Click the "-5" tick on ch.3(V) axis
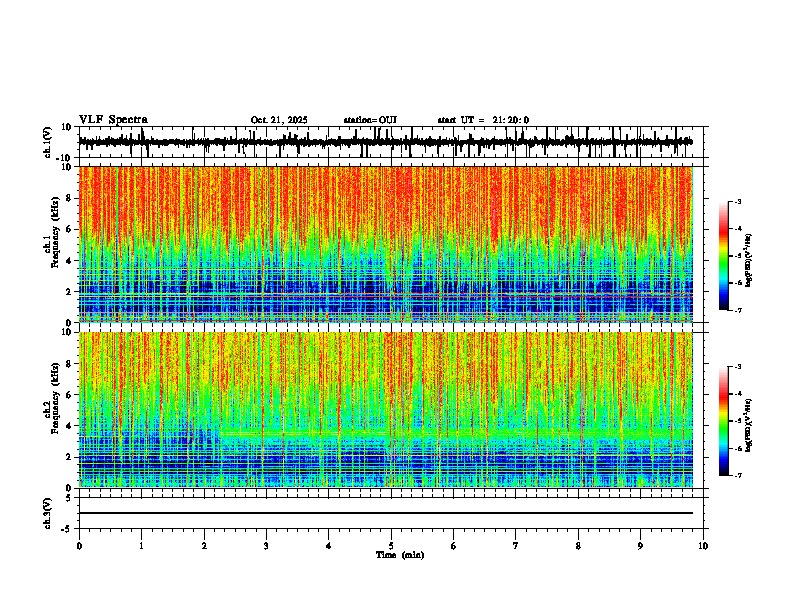Screen dimensions: 792x612 click(x=67, y=529)
